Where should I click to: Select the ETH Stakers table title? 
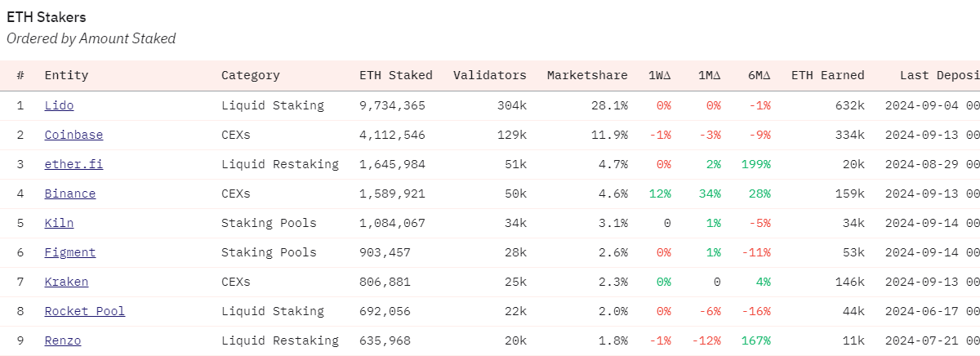[47, 16]
